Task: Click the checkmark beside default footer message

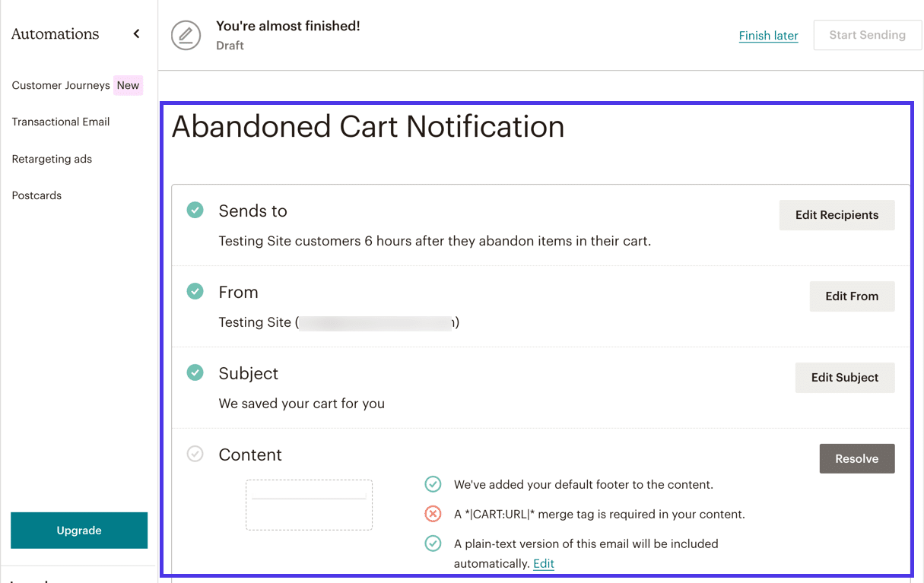Action: [x=433, y=484]
